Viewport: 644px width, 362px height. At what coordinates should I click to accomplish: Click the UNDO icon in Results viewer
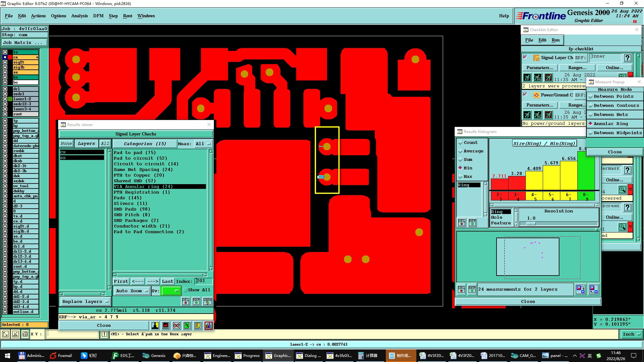[207, 301]
